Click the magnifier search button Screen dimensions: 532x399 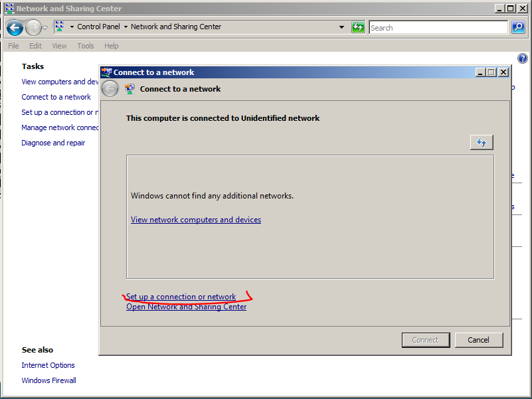pyautogui.click(x=519, y=27)
